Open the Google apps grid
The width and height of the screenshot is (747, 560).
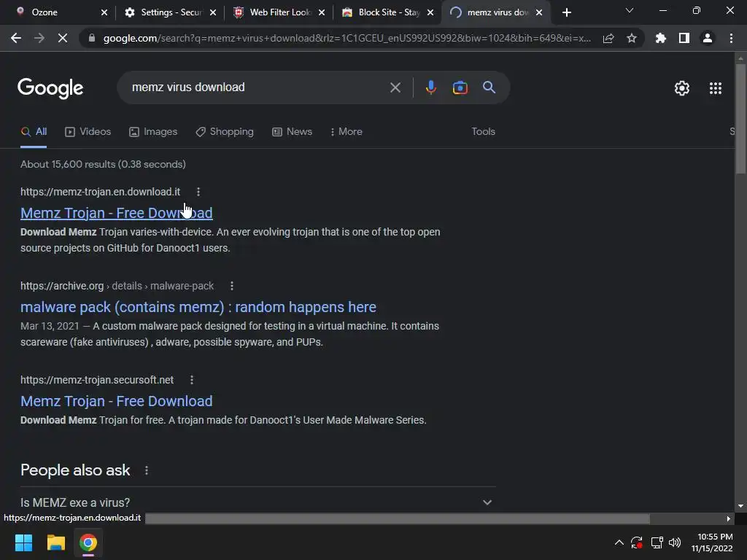point(716,88)
